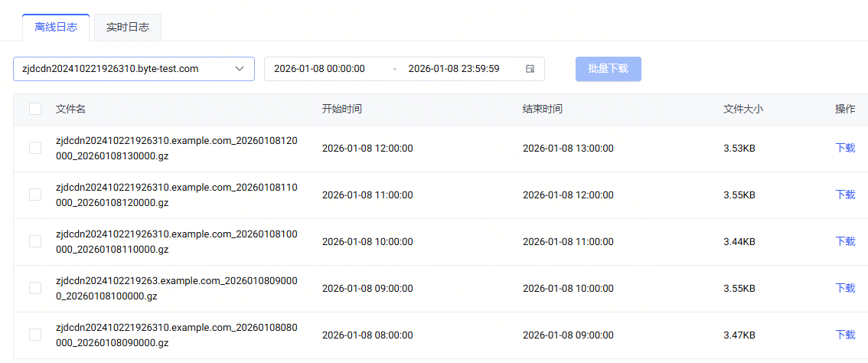Click the end date 2026-01-08 23:59:59 field

click(x=454, y=69)
